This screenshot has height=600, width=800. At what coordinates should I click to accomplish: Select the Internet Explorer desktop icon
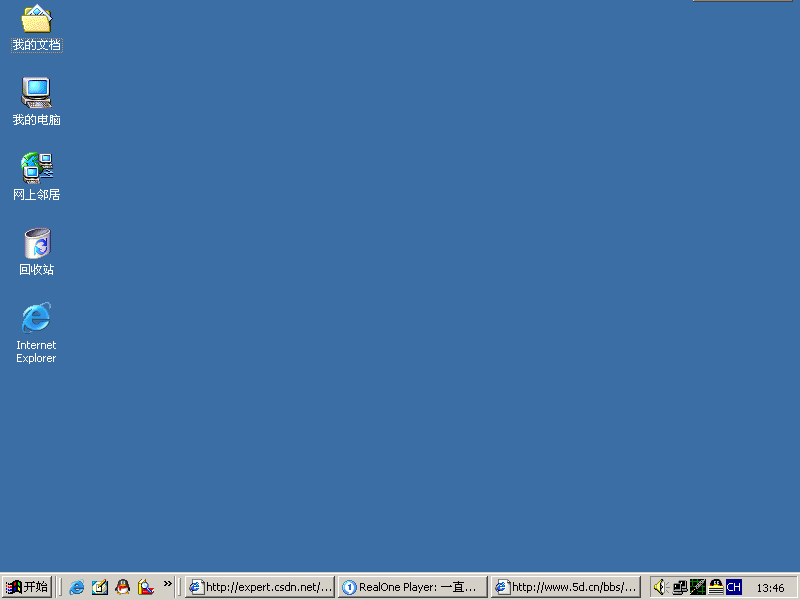(36, 332)
